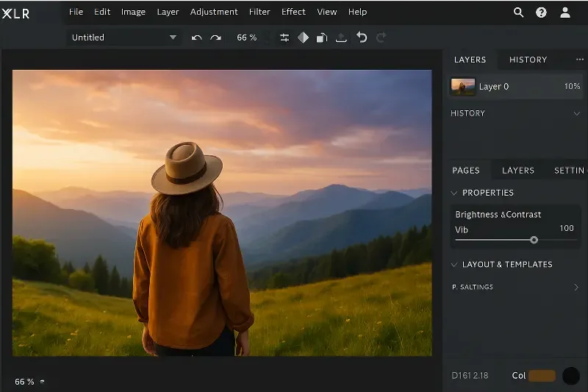588x392 pixels.
Task: Click the resize/transform squares icon
Action: point(322,38)
